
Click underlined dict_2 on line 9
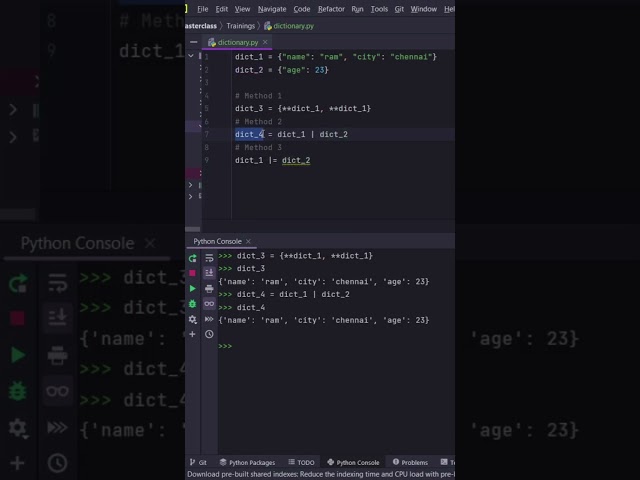point(296,160)
